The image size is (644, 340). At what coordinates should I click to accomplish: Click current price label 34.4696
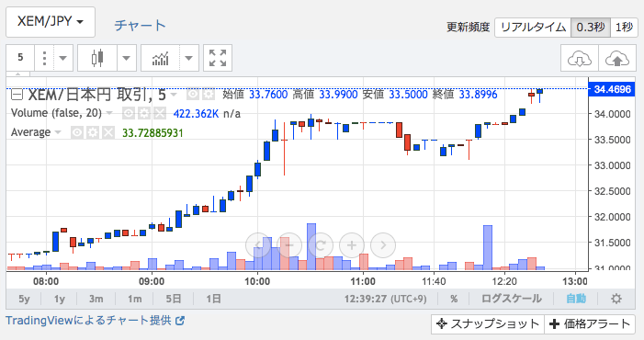(x=612, y=89)
